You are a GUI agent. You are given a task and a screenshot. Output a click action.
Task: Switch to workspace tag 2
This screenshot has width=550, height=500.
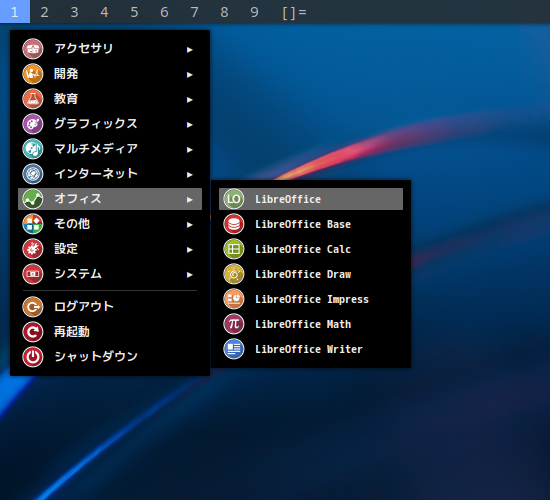click(45, 12)
